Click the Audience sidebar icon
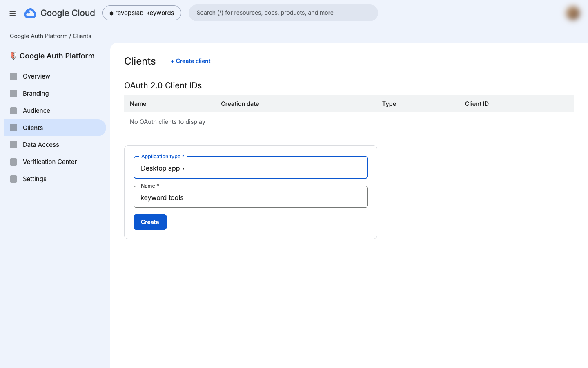The height and width of the screenshot is (368, 588). click(13, 111)
